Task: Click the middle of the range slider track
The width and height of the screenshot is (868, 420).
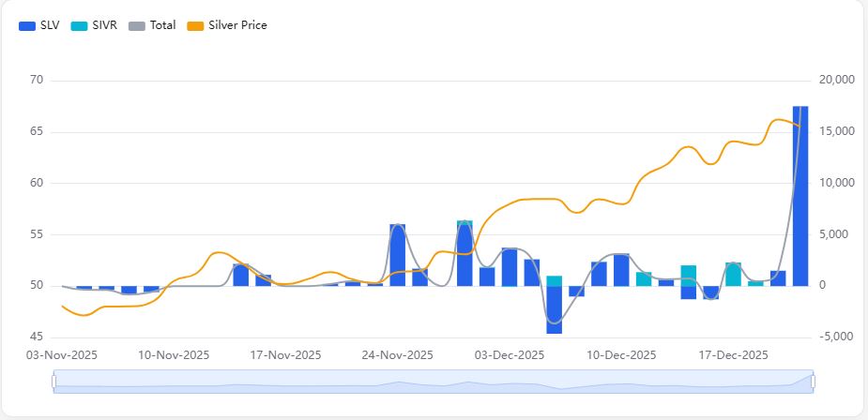Action: pos(434,382)
